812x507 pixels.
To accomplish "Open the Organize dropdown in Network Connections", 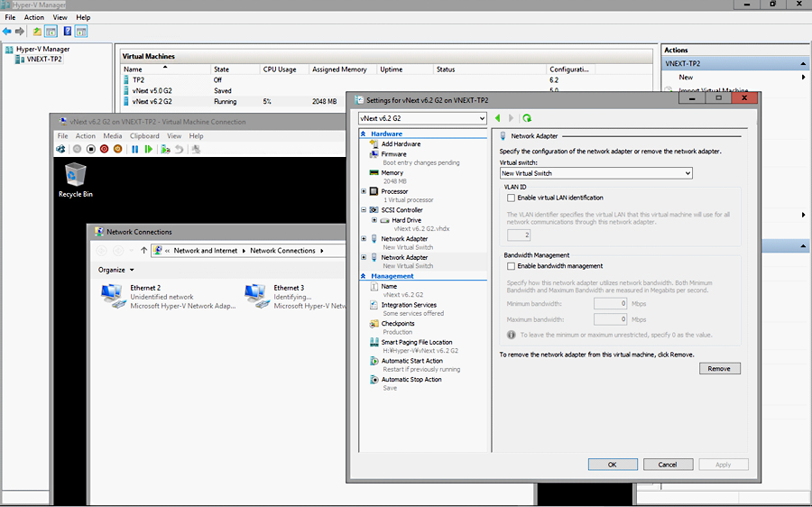I will coord(116,270).
